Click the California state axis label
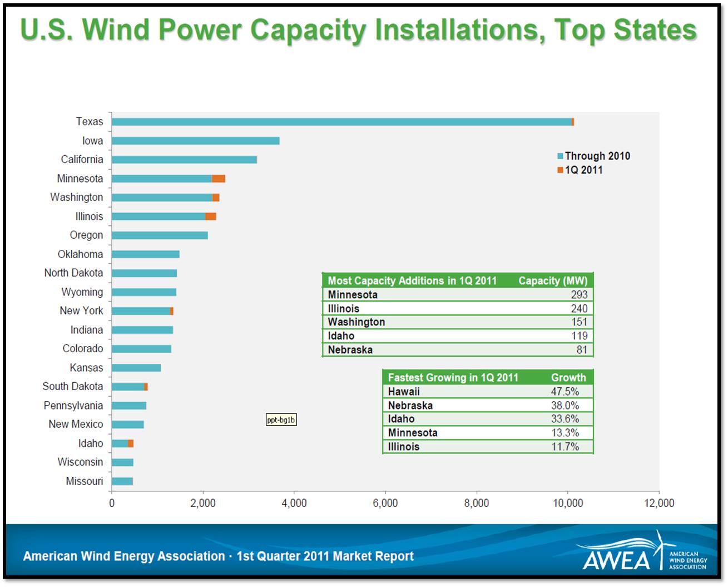The height and width of the screenshot is (587, 728). coord(82,160)
